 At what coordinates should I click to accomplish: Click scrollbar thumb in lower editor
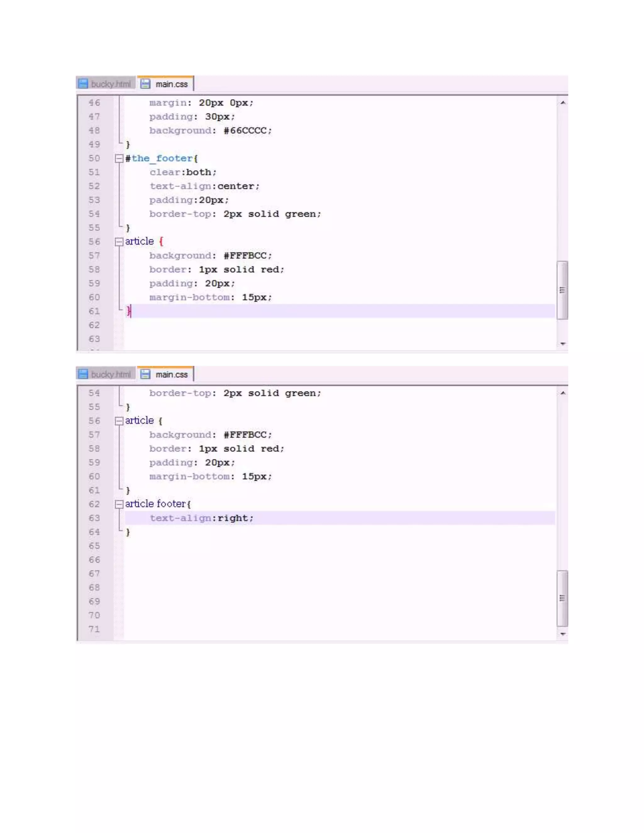tap(562, 599)
